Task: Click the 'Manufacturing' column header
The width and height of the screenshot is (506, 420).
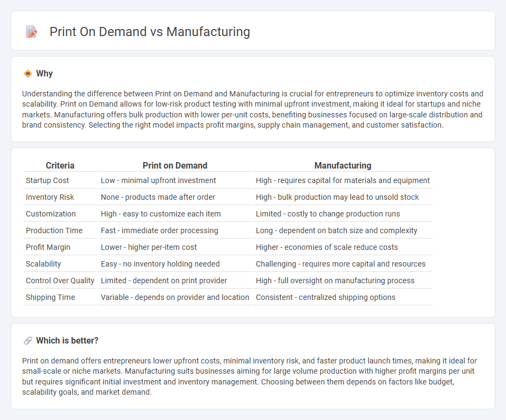Action: tap(343, 166)
